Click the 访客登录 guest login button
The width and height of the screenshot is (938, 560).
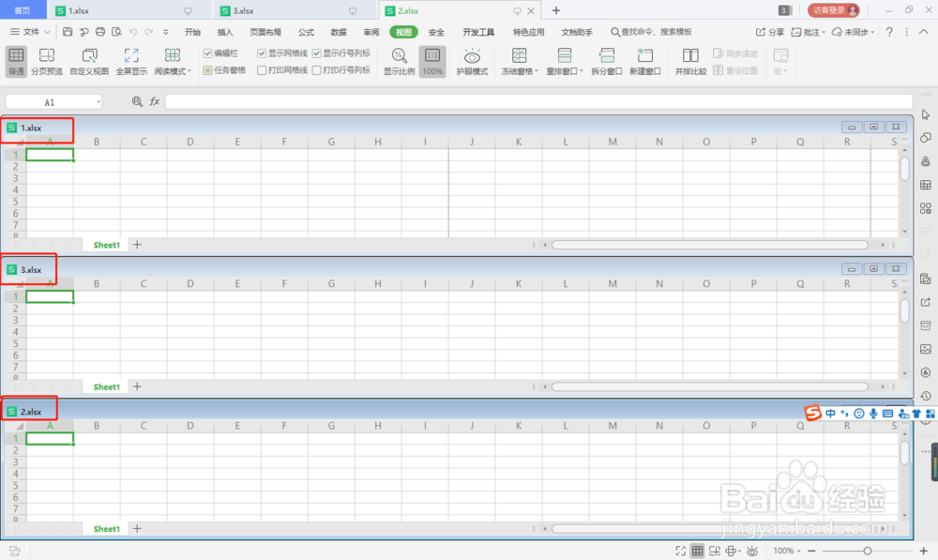click(x=833, y=10)
